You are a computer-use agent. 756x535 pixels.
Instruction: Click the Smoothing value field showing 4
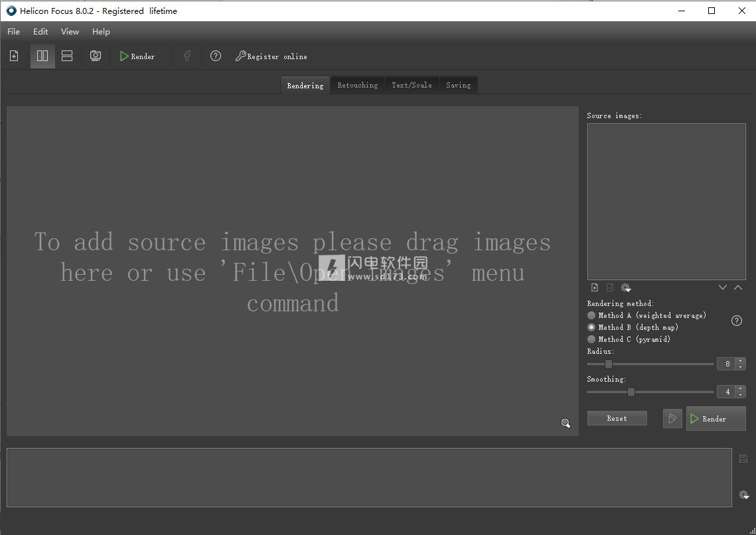[727, 392]
